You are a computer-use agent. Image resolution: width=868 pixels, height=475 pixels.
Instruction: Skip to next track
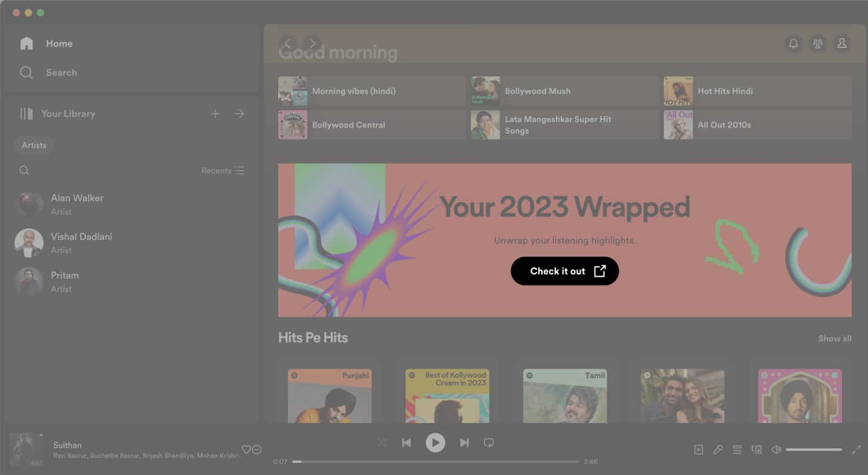(x=465, y=443)
